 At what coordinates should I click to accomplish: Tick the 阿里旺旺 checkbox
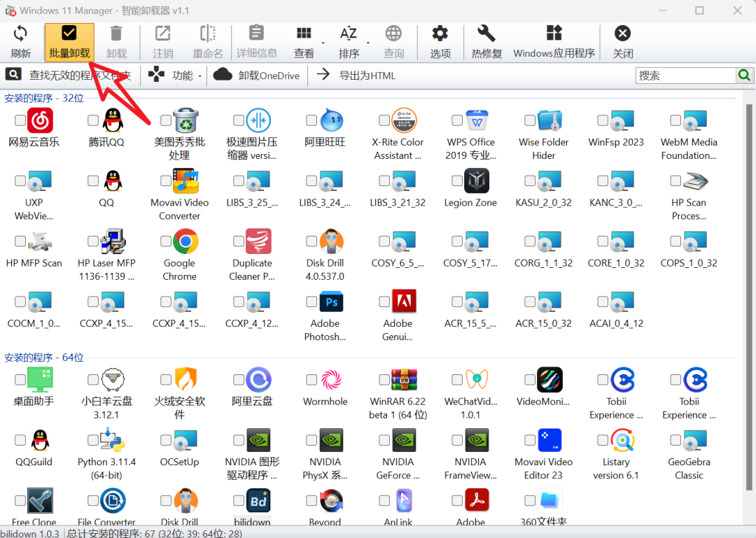tap(311, 120)
